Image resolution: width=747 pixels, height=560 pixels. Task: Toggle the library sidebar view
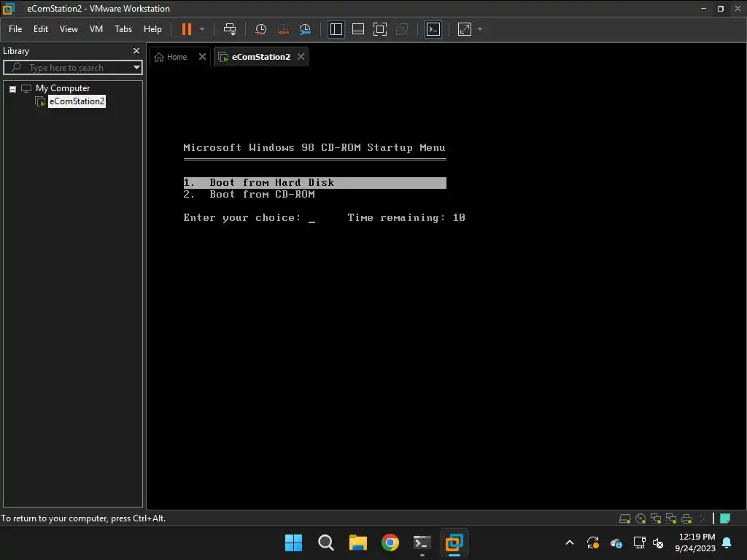[336, 29]
